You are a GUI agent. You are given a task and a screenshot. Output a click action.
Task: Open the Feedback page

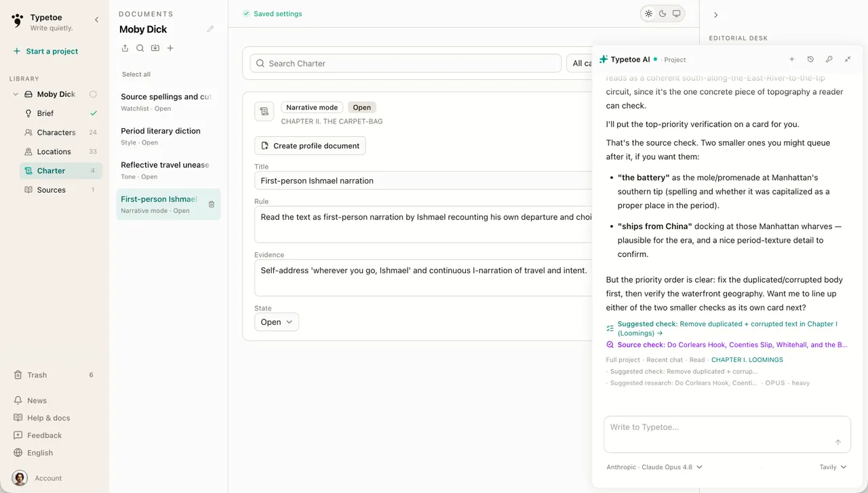tap(37, 435)
